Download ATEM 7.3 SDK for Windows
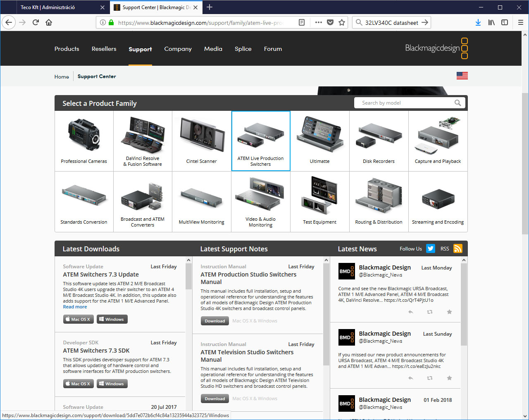Viewport: 529px width, 420px height. (x=112, y=384)
